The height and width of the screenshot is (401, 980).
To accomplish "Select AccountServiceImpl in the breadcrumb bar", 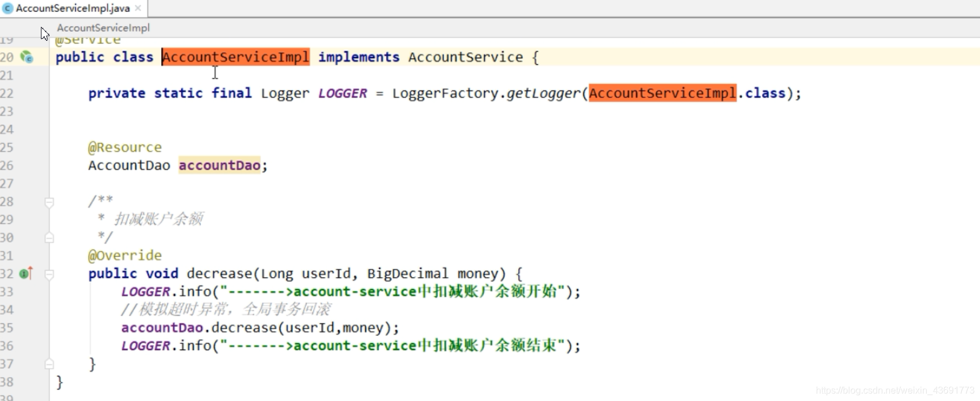I will pos(103,27).
